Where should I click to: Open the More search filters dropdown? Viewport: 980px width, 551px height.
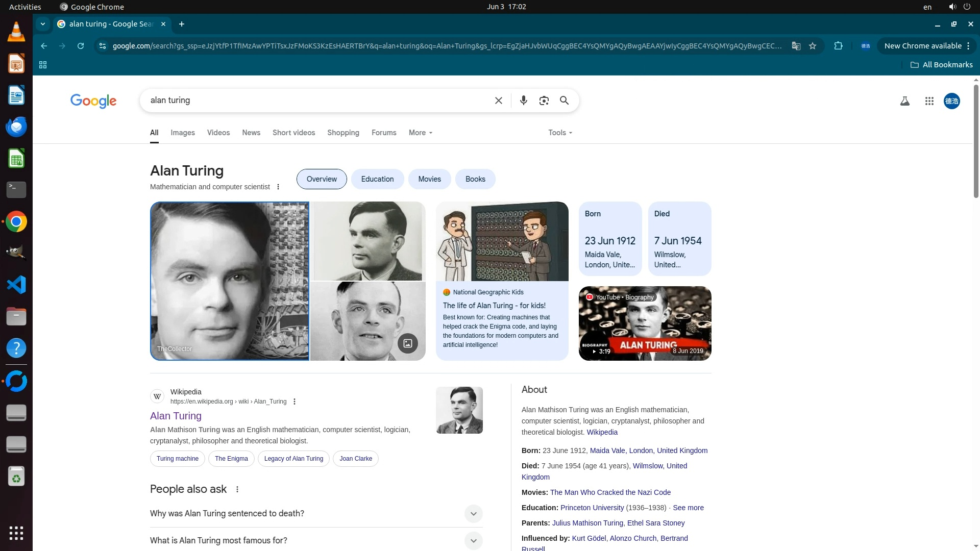pyautogui.click(x=420, y=133)
